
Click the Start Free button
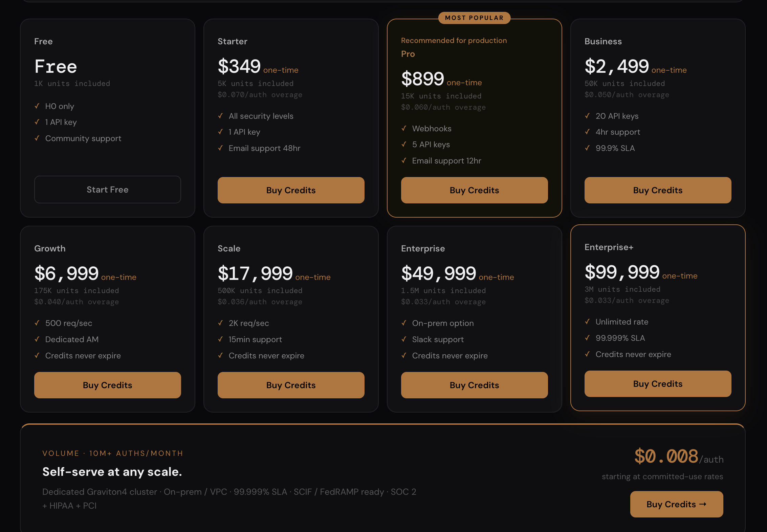(107, 190)
